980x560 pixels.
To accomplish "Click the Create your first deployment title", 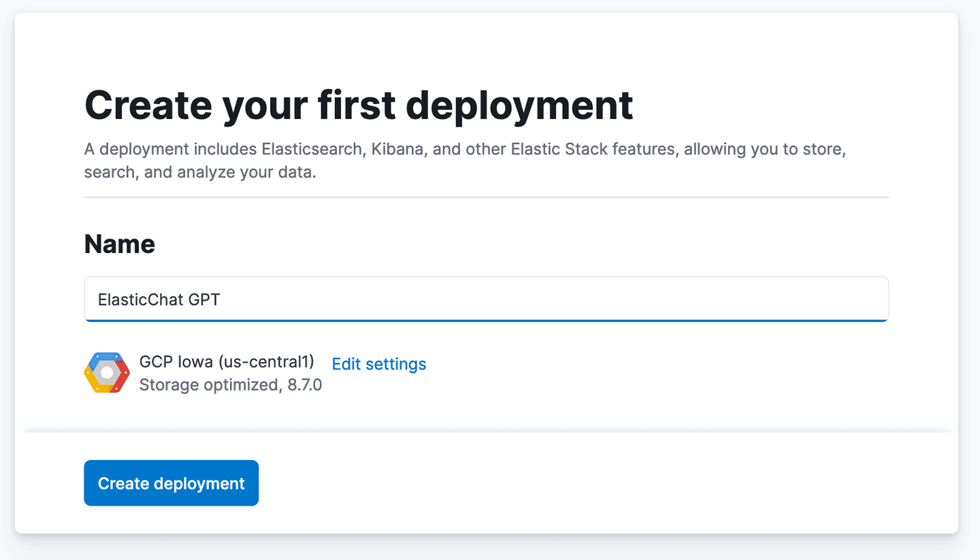I will pos(358,105).
